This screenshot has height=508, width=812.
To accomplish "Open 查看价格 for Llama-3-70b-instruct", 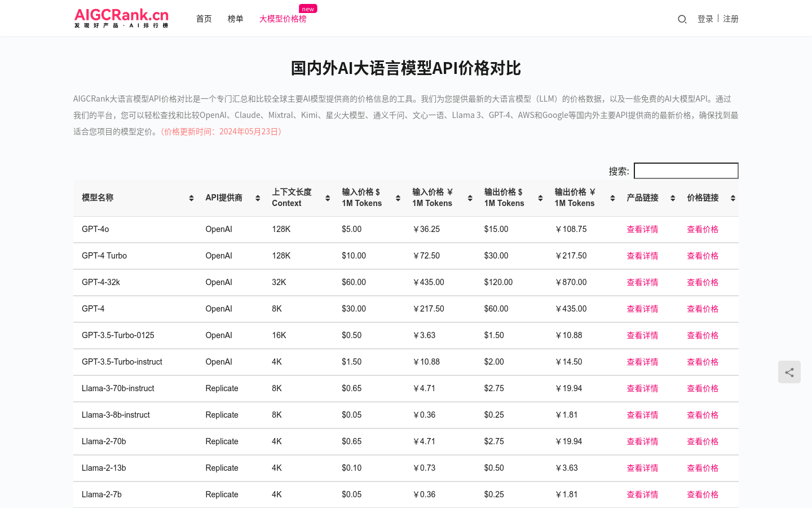I will click(x=703, y=388).
